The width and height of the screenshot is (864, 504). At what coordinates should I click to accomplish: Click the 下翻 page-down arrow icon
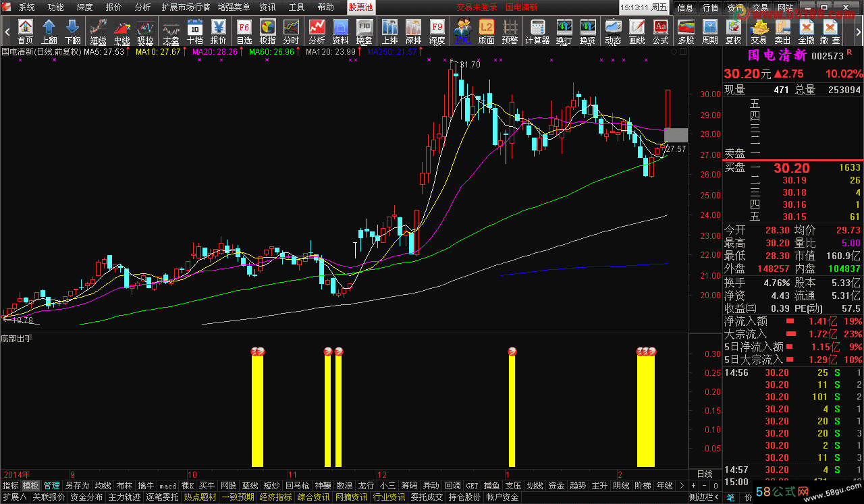(72, 31)
